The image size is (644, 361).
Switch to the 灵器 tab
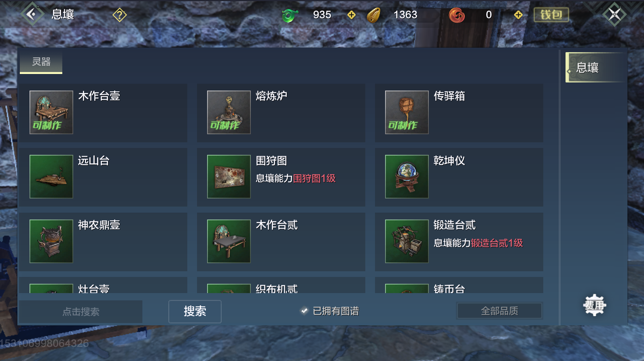[x=41, y=62]
